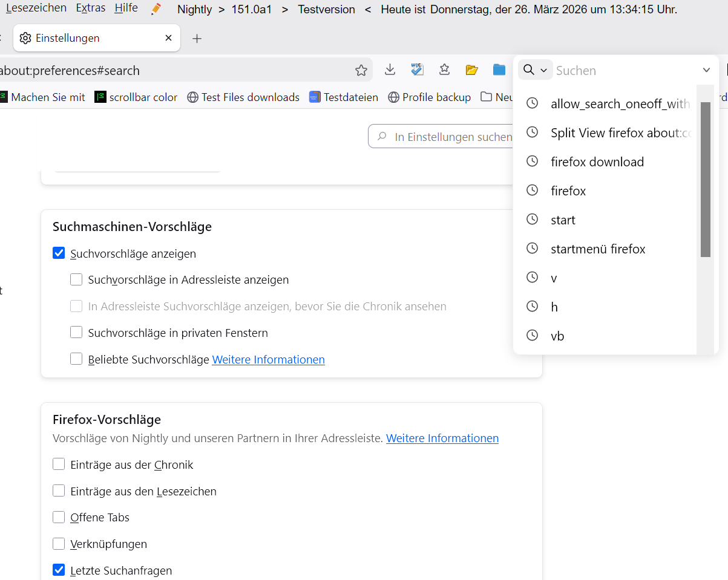
Task: Open the search engine selector dropdown
Action: click(x=535, y=70)
